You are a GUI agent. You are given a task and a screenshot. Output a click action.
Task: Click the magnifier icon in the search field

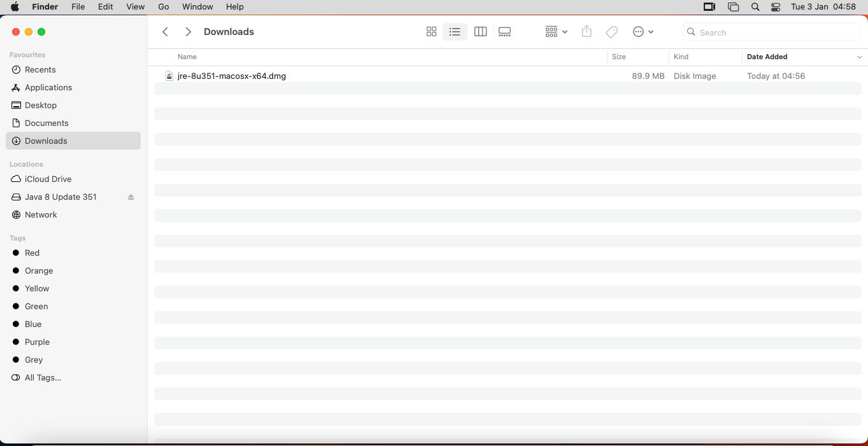pyautogui.click(x=691, y=32)
